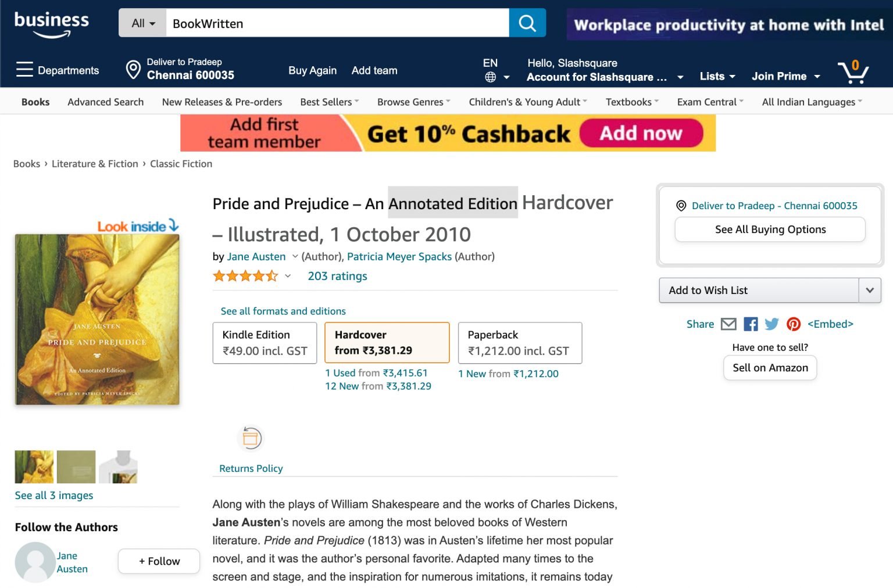Open the 203 ratings link
The width and height of the screenshot is (893, 588).
tap(337, 276)
